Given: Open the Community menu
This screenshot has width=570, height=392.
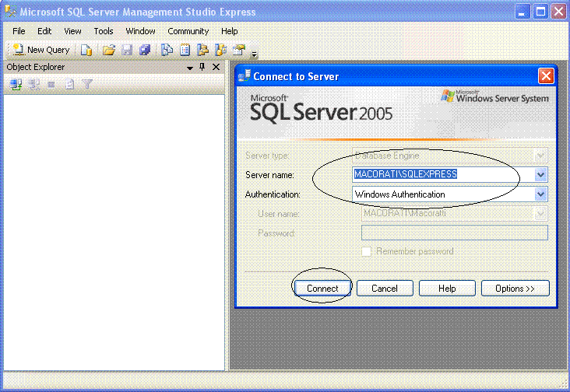Looking at the screenshot, I should [x=188, y=31].
